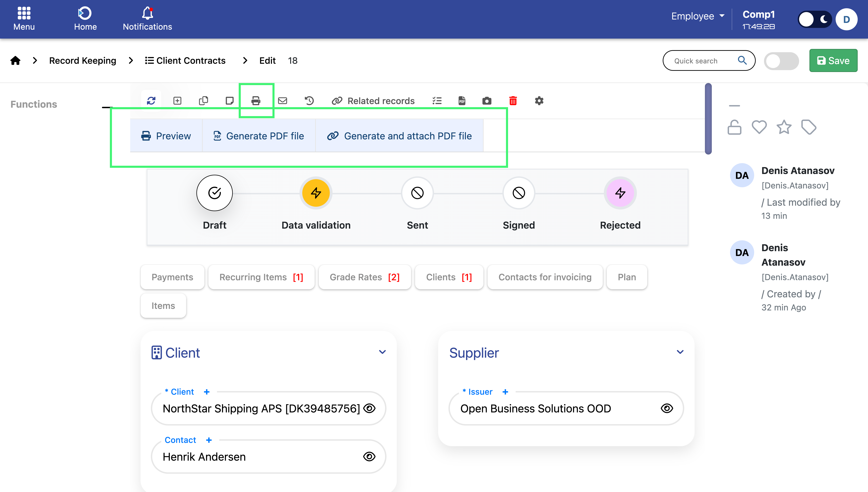This screenshot has width=868, height=492.
Task: Collapse right sidebar dash
Action: tap(734, 106)
